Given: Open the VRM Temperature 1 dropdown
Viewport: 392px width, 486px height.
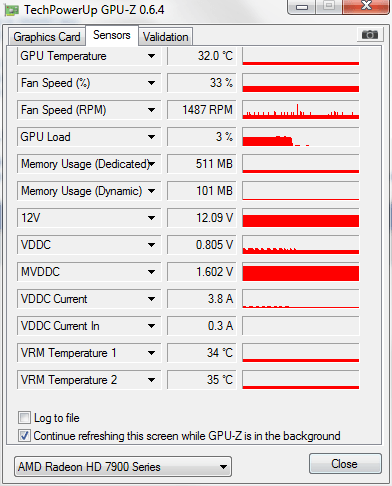Looking at the screenshot, I should 151,353.
